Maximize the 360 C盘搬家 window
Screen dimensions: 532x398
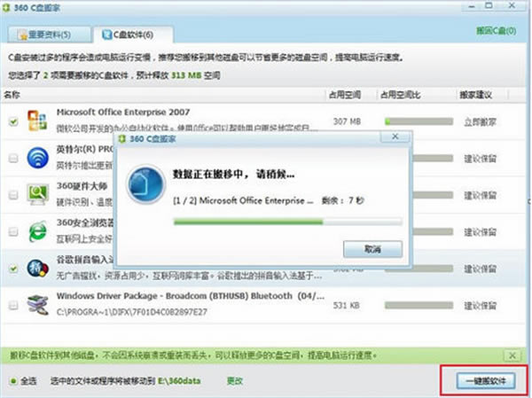[x=489, y=6]
